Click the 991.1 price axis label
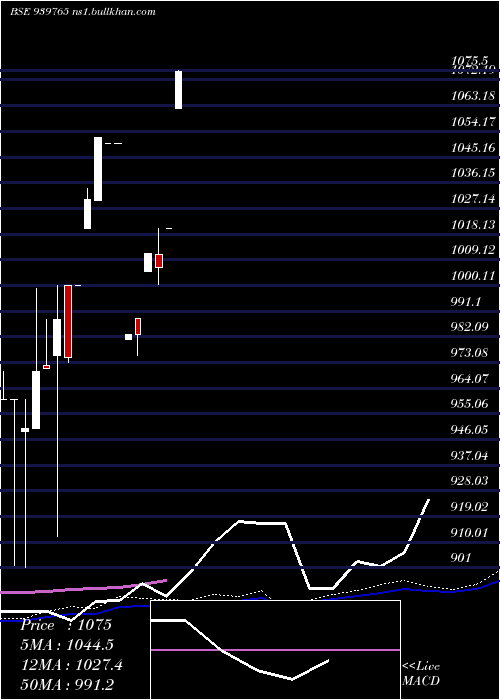The image size is (500, 700). [466, 301]
